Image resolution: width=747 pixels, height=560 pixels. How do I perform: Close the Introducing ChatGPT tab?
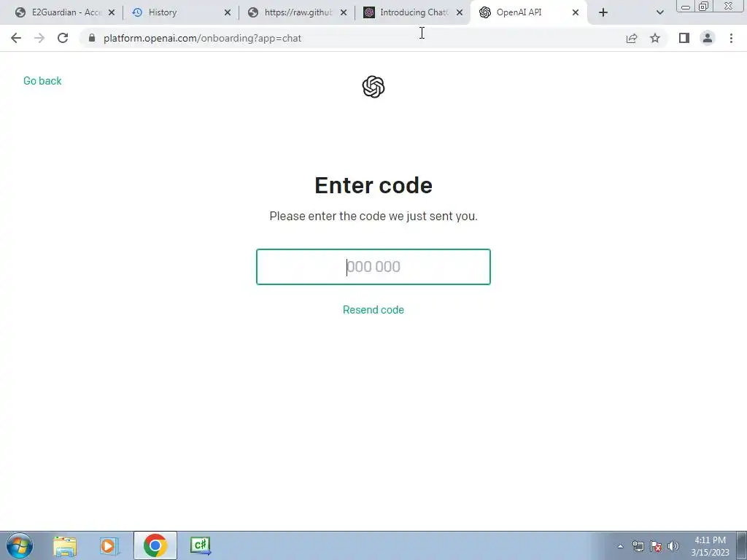tap(460, 12)
